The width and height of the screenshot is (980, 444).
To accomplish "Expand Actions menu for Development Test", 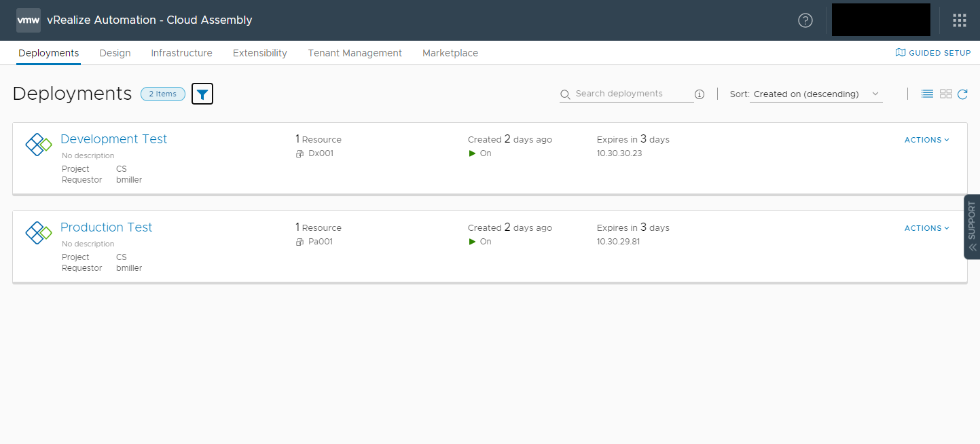I will point(927,140).
